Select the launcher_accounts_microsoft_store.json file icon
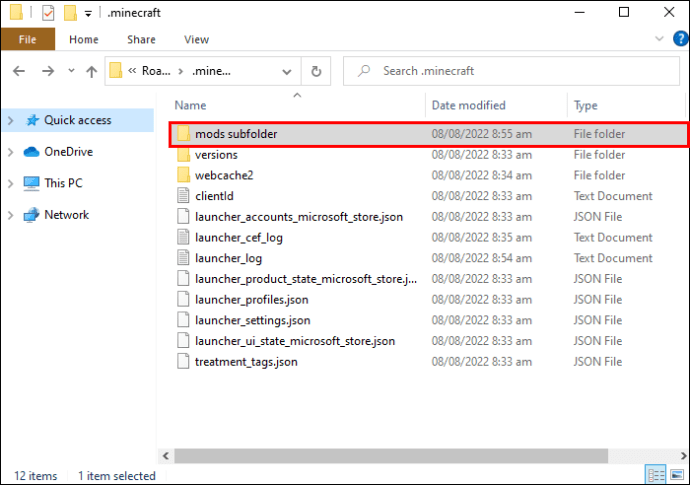 [x=183, y=217]
